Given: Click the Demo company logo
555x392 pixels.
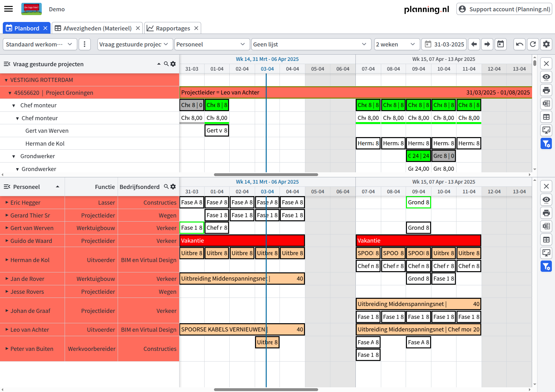Looking at the screenshot, I should (x=31, y=9).
